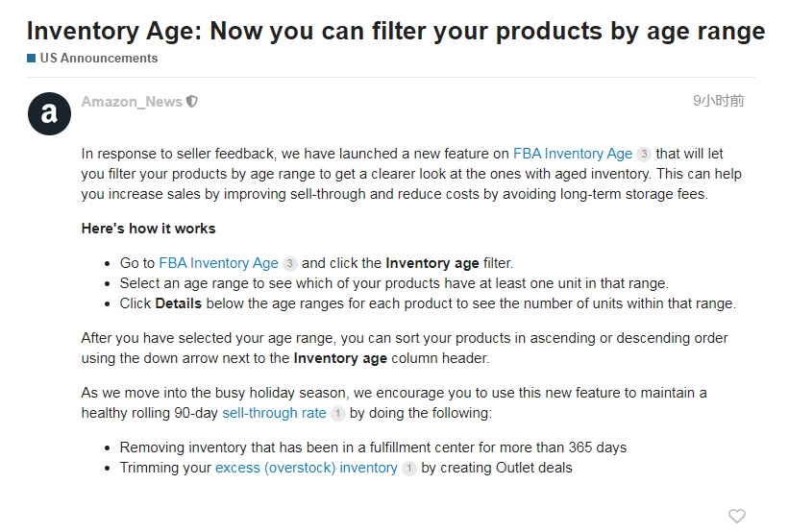Click the count badge after excess (overstock) inventory
This screenshot has width=789, height=532.
(408, 469)
